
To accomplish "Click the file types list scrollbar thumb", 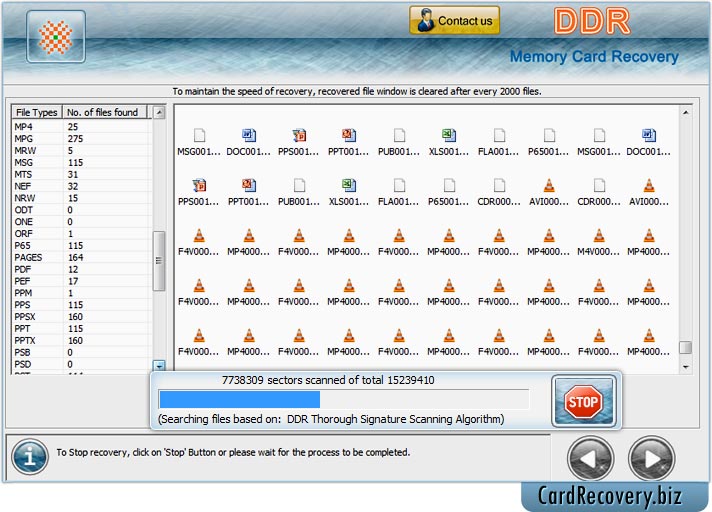I will 159,261.
